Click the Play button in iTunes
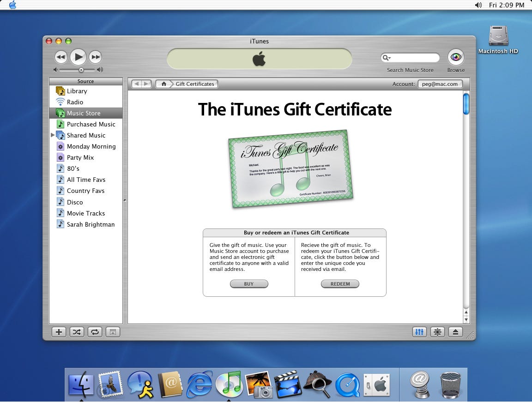Viewport: 532px width, 402px height. 79,57
